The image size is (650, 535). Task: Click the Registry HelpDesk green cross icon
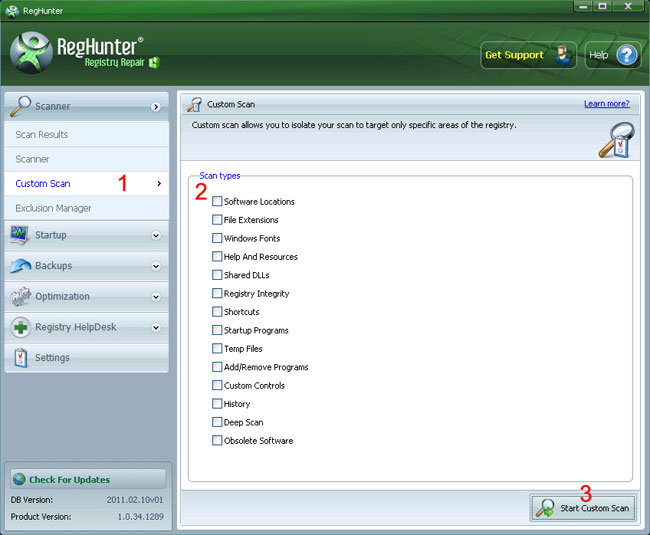[20, 327]
